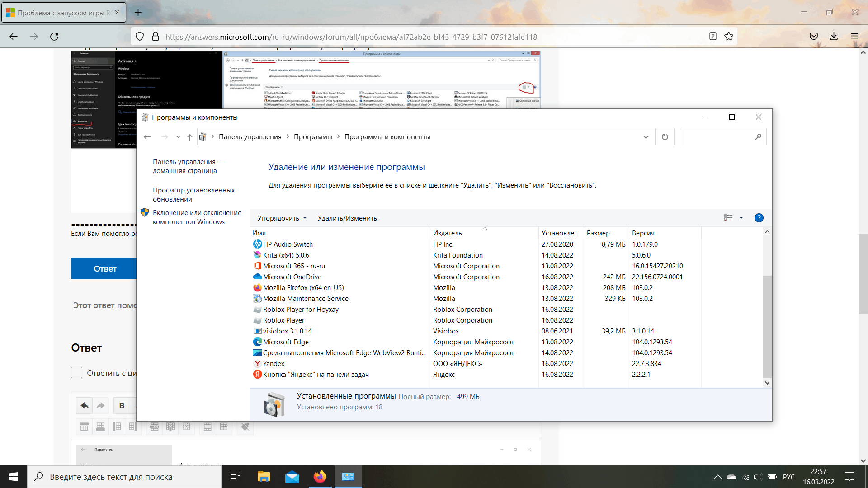Click the Microsoft OneDrive cloud icon in list
868x488 pixels.
click(x=257, y=277)
